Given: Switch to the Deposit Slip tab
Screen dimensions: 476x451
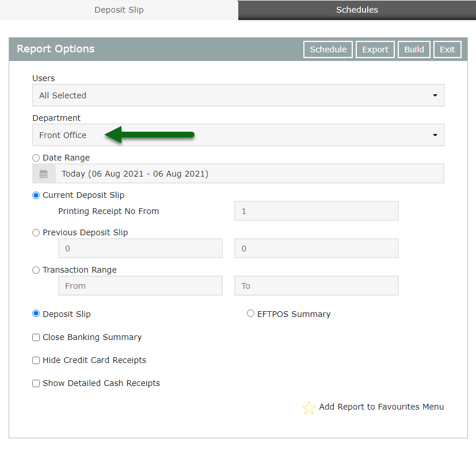Looking at the screenshot, I should pos(119,10).
